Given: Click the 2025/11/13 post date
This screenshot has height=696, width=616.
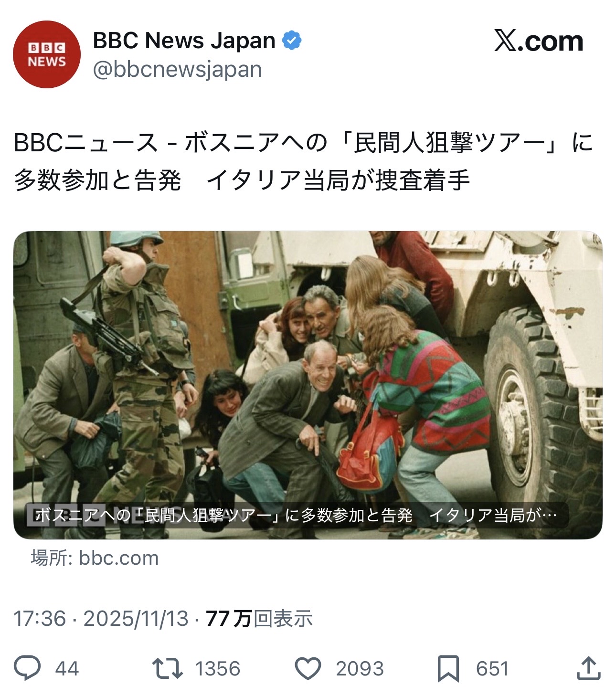Looking at the screenshot, I should (137, 619).
